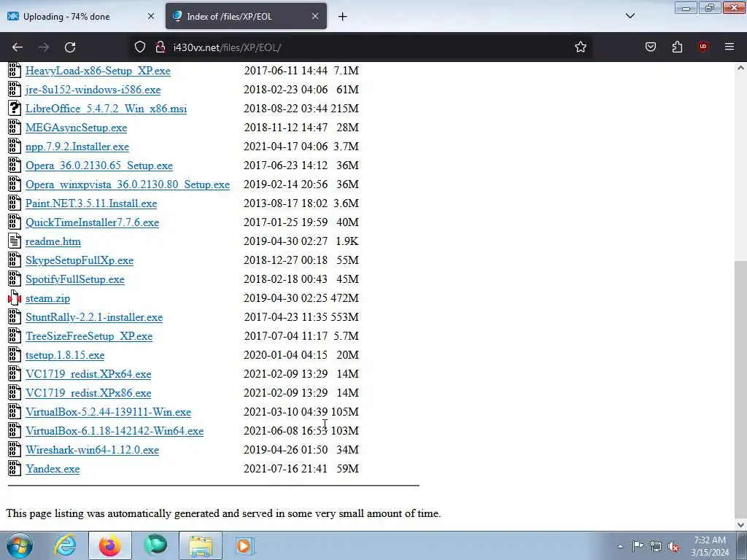
Task: Open the muted volume tray icon
Action: (673, 546)
